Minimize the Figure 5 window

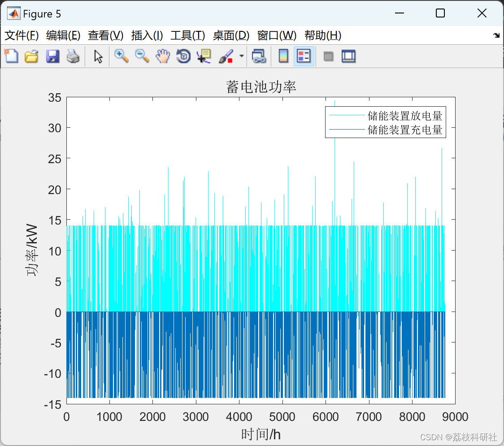pyautogui.click(x=400, y=13)
